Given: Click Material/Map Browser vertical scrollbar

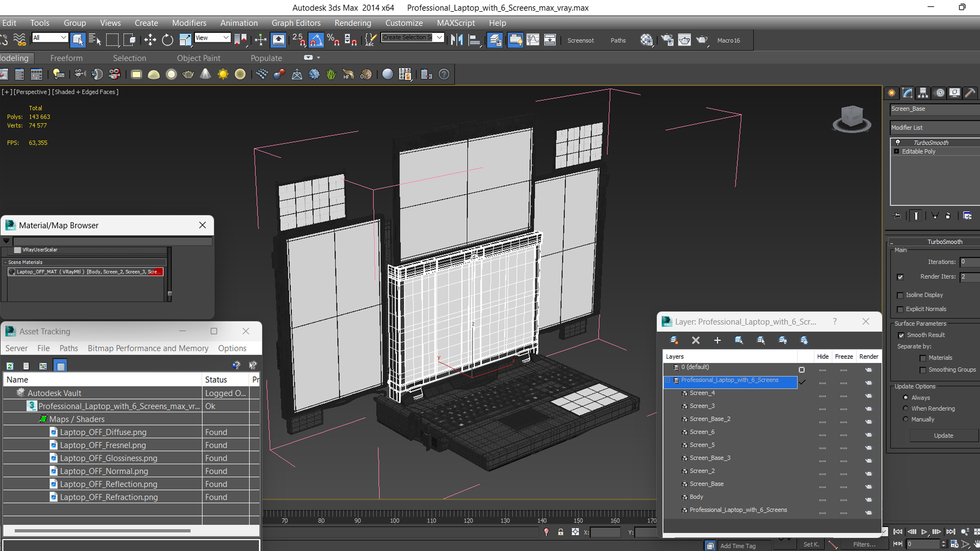Looking at the screenshot, I should pyautogui.click(x=169, y=274).
